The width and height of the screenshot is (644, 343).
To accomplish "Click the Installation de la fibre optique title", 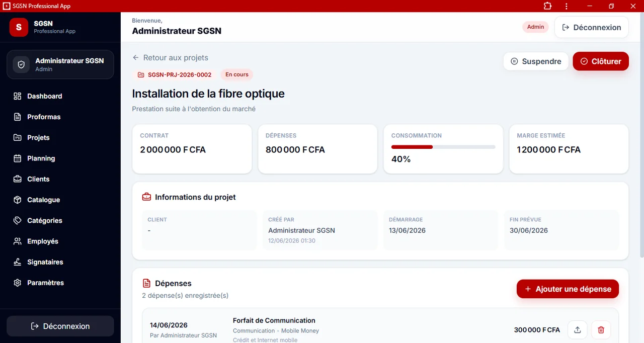I will point(208,94).
